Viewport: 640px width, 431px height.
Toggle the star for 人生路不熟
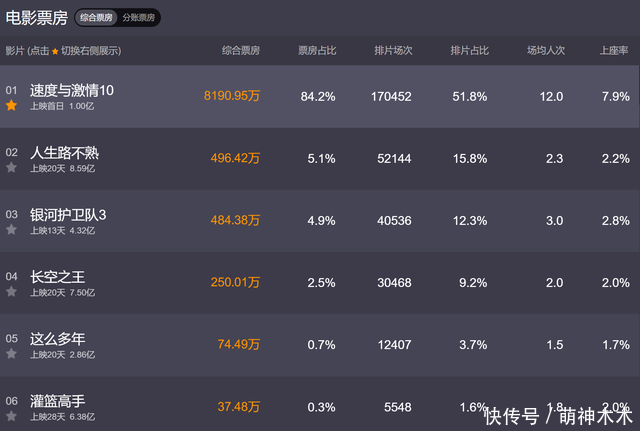click(12, 167)
